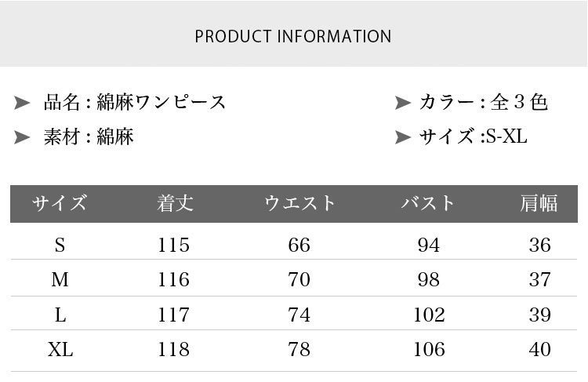Select the 着丈 column header
Image resolution: width=588 pixels, height=382 pixels.
[x=175, y=203]
